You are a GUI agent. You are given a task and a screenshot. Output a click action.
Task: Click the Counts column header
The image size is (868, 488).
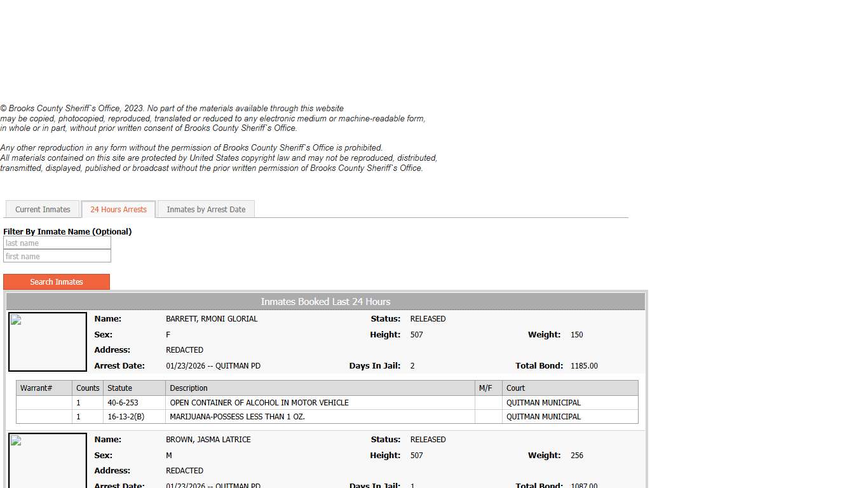(x=88, y=388)
